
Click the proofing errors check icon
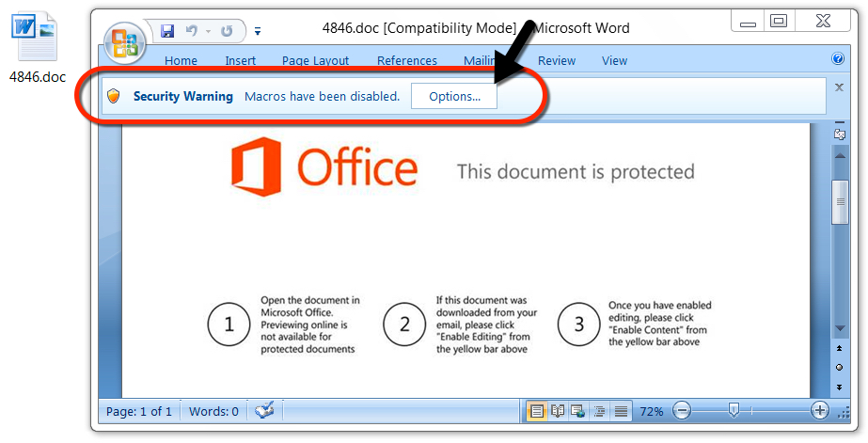[x=264, y=411]
